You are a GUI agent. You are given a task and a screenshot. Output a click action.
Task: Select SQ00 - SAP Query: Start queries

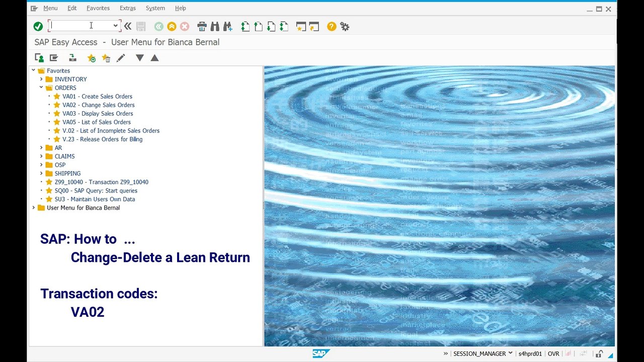click(96, 191)
